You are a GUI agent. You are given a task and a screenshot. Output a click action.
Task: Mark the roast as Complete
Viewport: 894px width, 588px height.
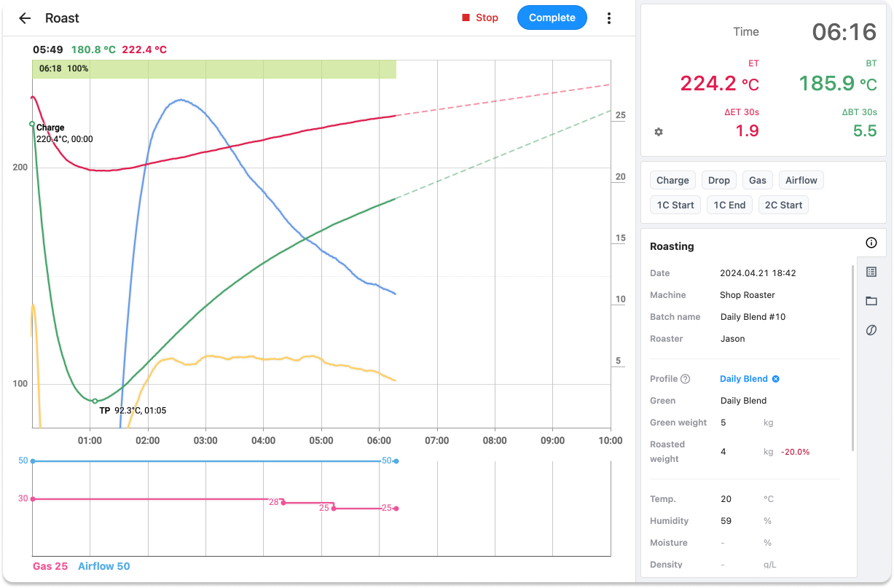[552, 17]
